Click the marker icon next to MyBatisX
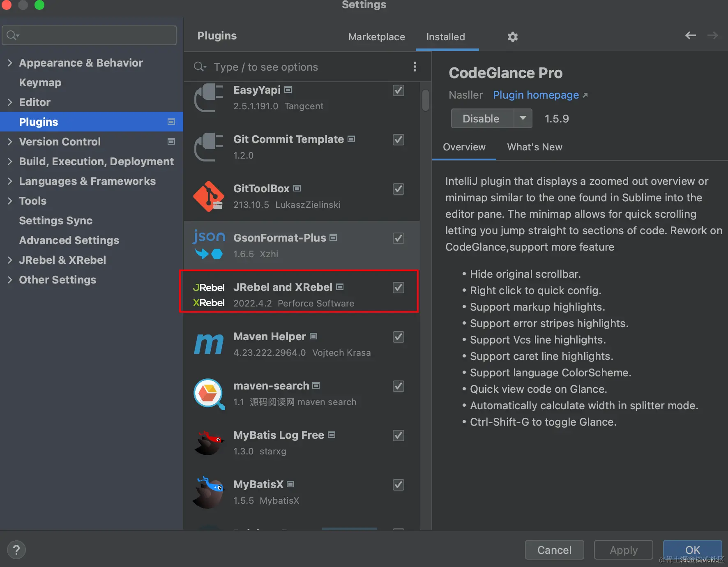This screenshot has width=728, height=567. coord(290,484)
